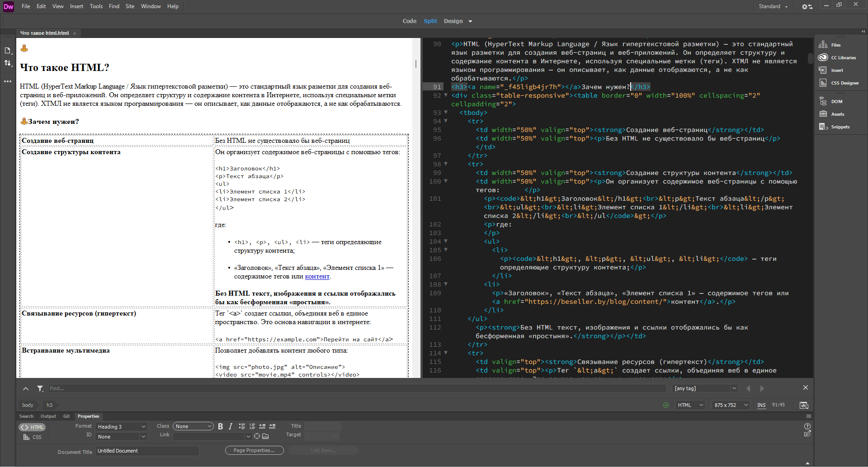Open the 875 x 752 window size dropdown

[x=731, y=405]
